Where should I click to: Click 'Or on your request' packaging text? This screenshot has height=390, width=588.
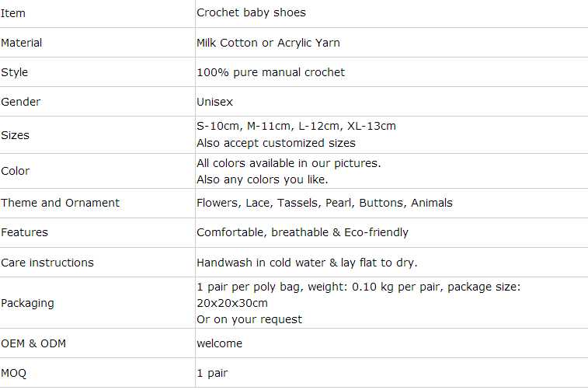pos(249,319)
